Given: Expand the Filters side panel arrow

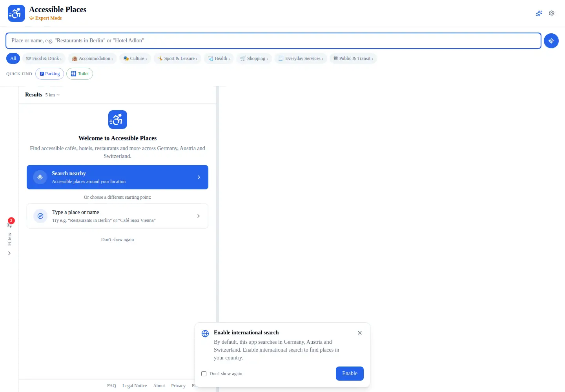Looking at the screenshot, I should click(9, 253).
